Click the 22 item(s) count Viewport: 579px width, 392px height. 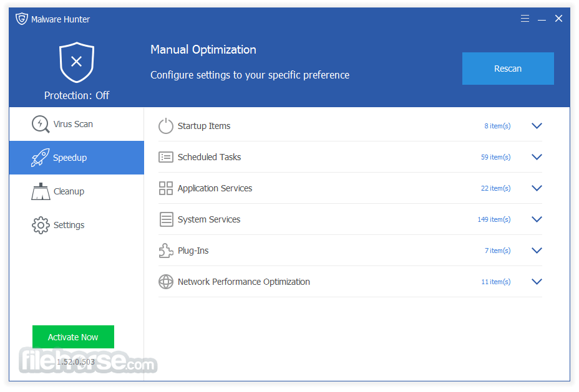495,188
